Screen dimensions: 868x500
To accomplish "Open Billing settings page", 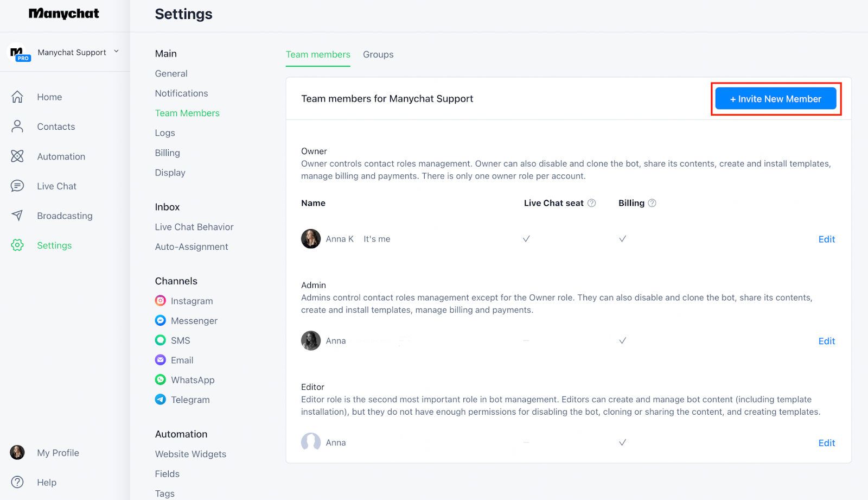I will (x=167, y=153).
